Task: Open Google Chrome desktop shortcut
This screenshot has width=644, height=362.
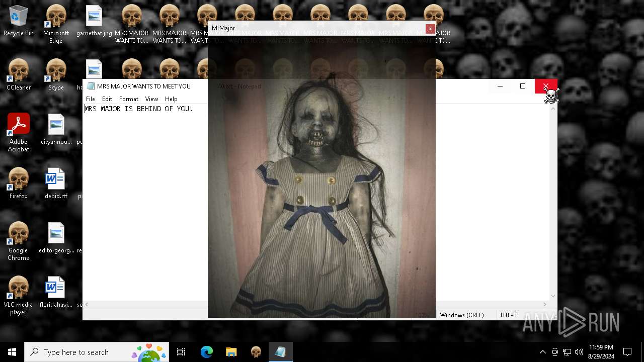Action: click(18, 241)
